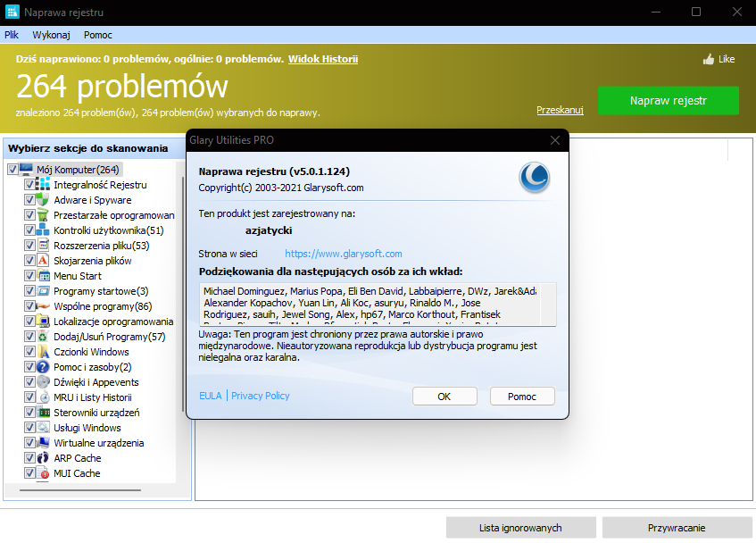Open the Widok Historii link

click(323, 59)
